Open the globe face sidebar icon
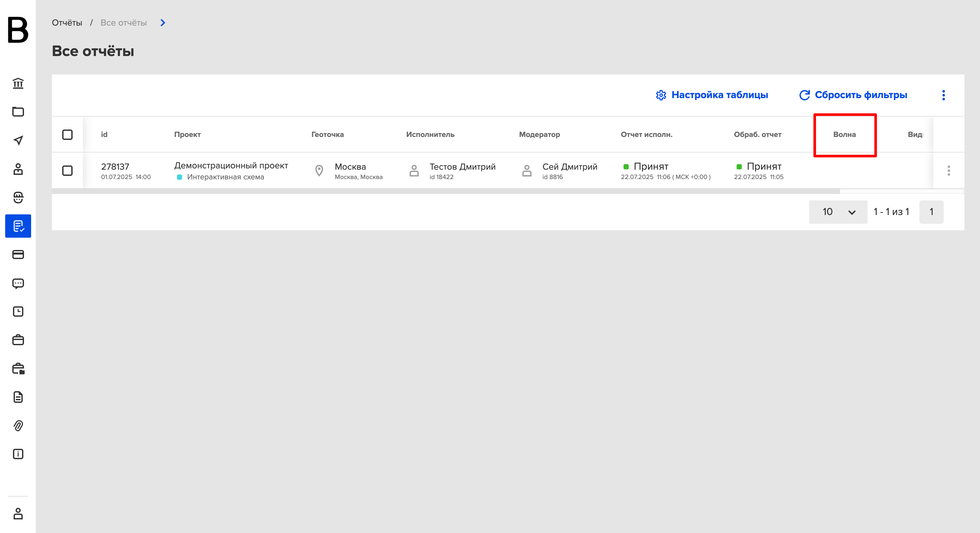This screenshot has width=980, height=533. pyautogui.click(x=18, y=197)
